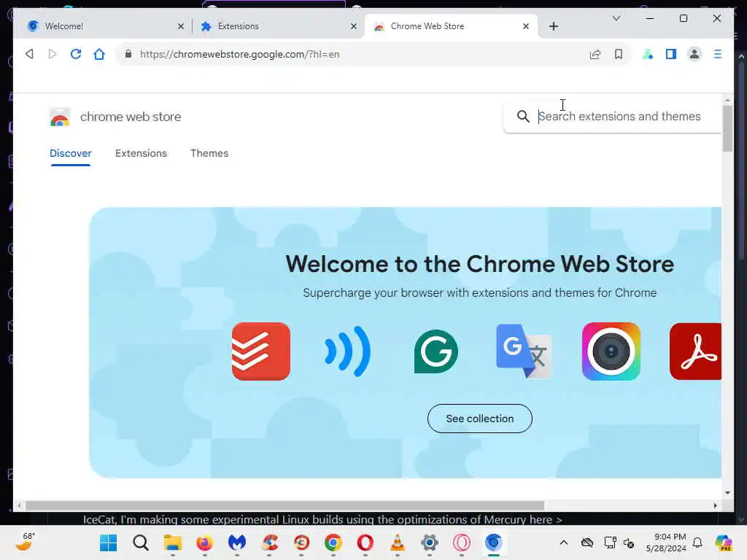Click the horizontal scrollbar right arrow
The height and width of the screenshot is (560, 747).
pos(715,506)
